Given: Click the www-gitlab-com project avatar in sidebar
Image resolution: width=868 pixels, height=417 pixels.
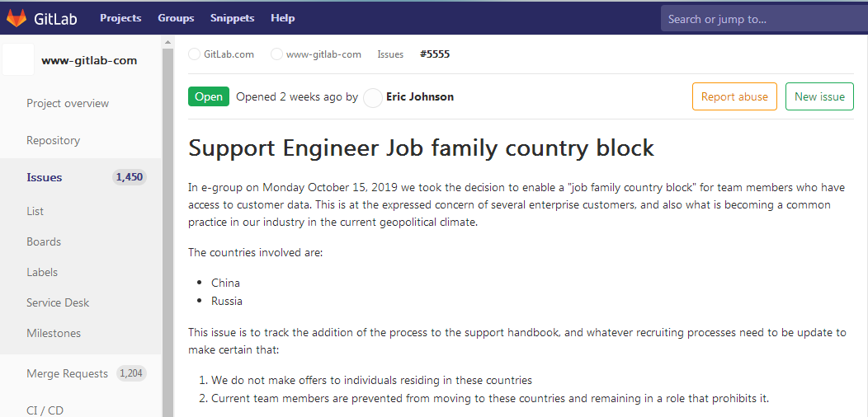Looking at the screenshot, I should coord(18,60).
